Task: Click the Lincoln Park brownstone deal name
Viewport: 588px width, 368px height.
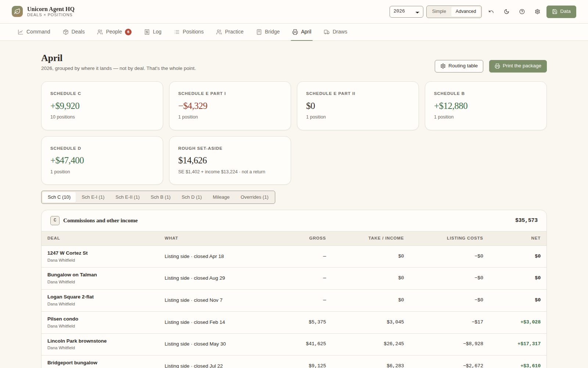Action: (x=77, y=341)
